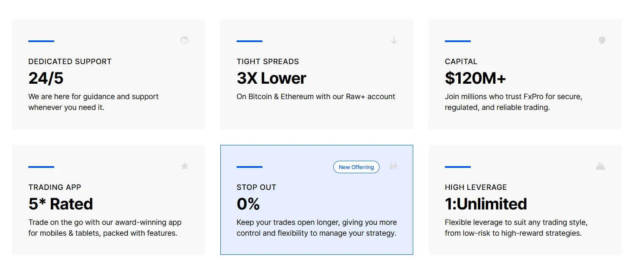This screenshot has width=644, height=269.
Task: Click the Trading App label
Action: click(55, 187)
